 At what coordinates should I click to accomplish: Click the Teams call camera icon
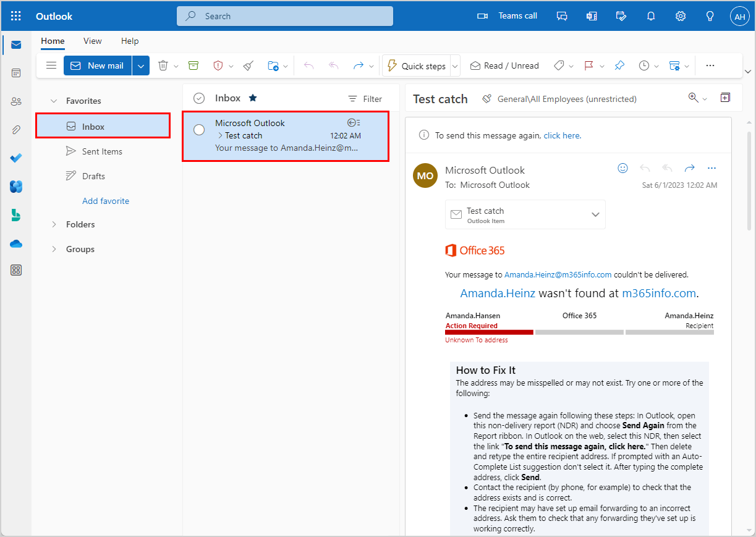pyautogui.click(x=483, y=16)
